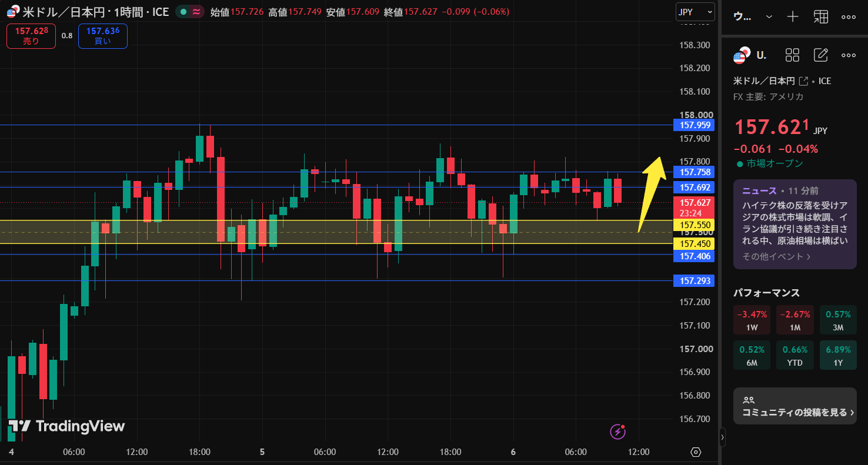Select the 1W performance tile
Viewport: 868px width, 465px height.
752,320
